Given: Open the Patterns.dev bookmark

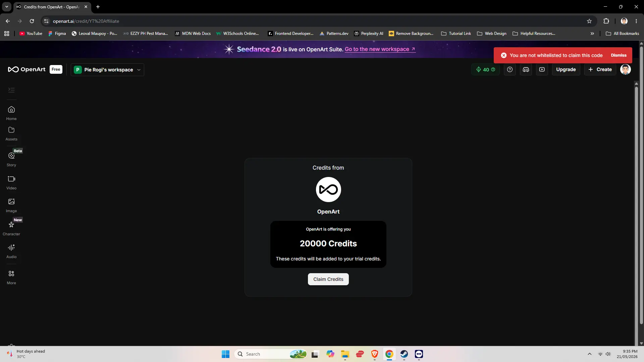Looking at the screenshot, I should [x=334, y=34].
